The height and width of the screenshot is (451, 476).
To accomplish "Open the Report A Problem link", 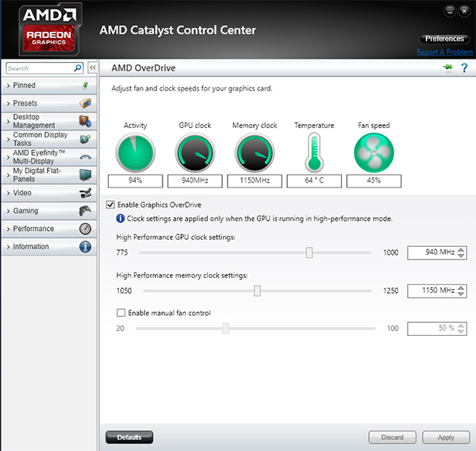I will [x=444, y=52].
